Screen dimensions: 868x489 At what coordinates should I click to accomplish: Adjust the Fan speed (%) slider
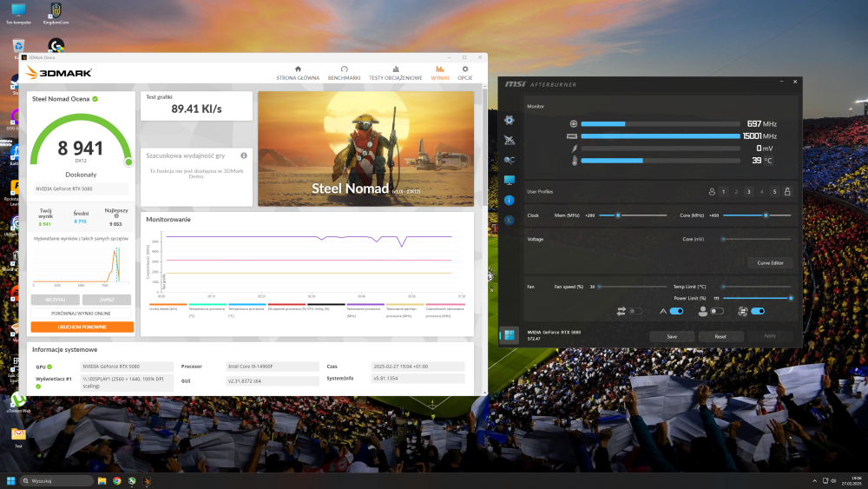(633, 287)
